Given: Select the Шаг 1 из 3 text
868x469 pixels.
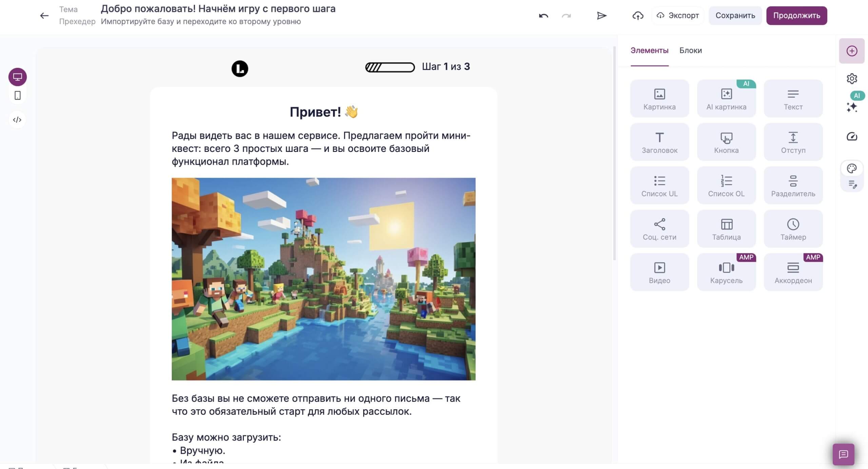Looking at the screenshot, I should 446,66.
